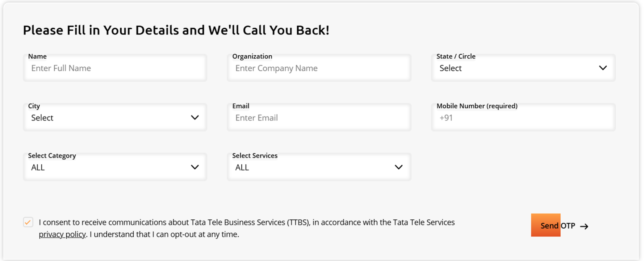
Task: Uncheck the TTBS communications consent checkbox
Action: (x=28, y=222)
